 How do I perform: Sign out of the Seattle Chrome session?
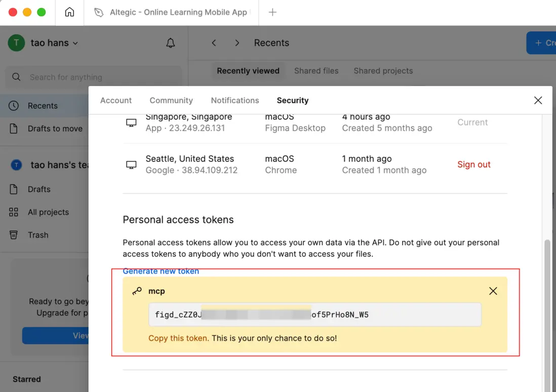(474, 165)
